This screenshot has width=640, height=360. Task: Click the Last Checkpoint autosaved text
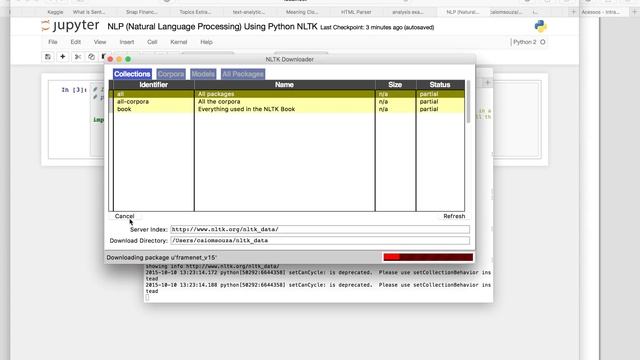[377, 27]
